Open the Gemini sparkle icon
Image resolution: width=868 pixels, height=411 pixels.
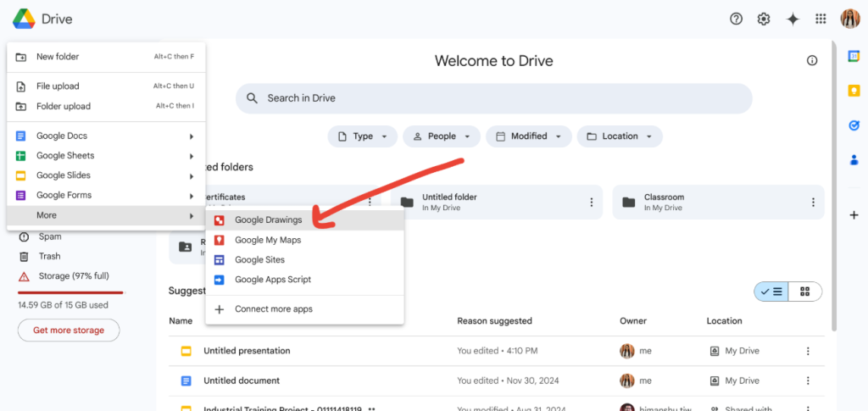tap(793, 19)
